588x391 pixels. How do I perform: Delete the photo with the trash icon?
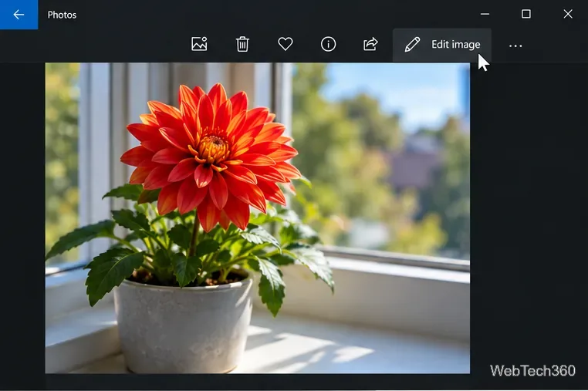[242, 44]
